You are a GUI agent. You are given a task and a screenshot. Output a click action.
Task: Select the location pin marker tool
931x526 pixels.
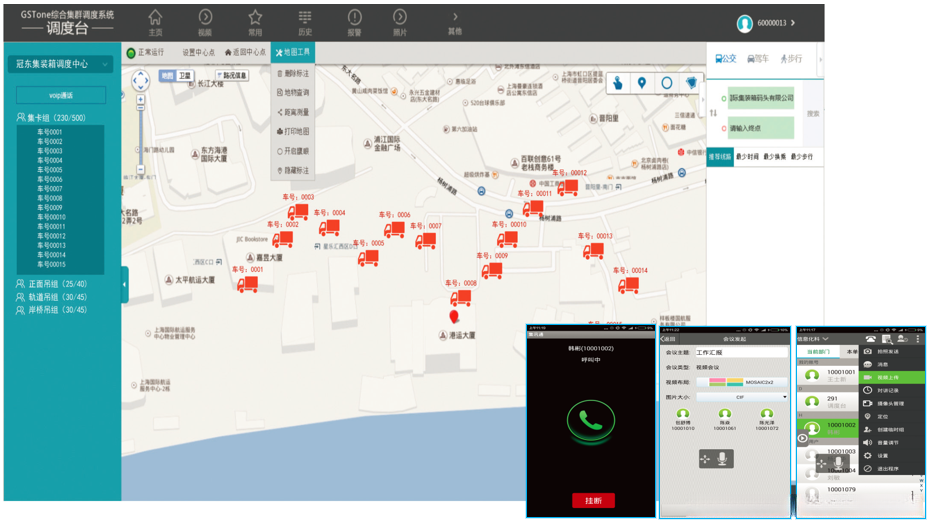click(642, 83)
